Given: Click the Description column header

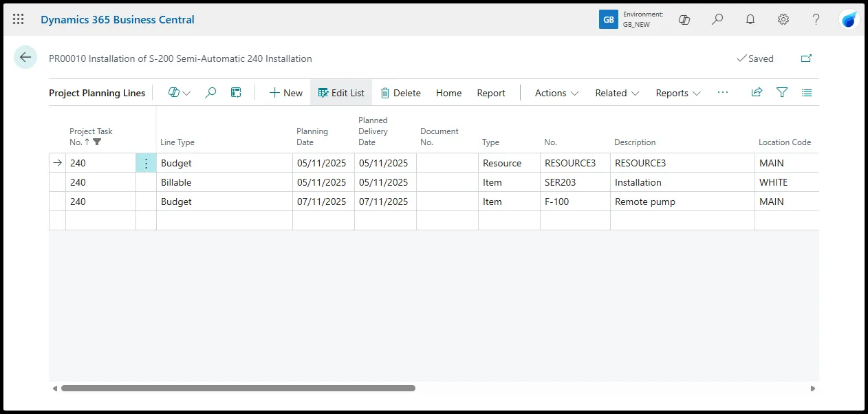Looking at the screenshot, I should click(x=635, y=142).
